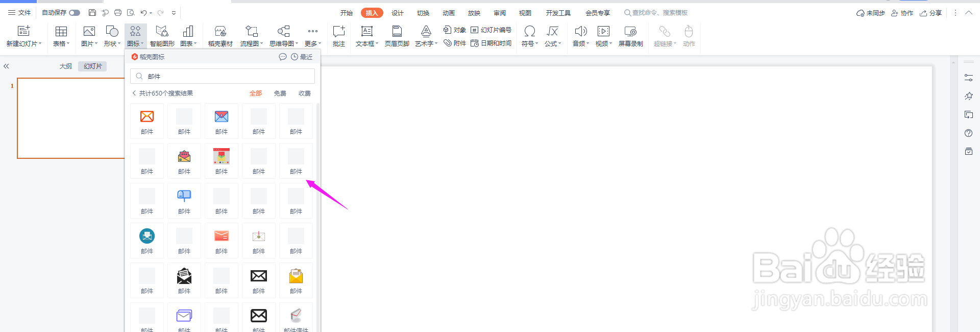This screenshot has width=980, height=332.
Task: Filter icons by 收费 paid
Action: pyautogui.click(x=305, y=93)
